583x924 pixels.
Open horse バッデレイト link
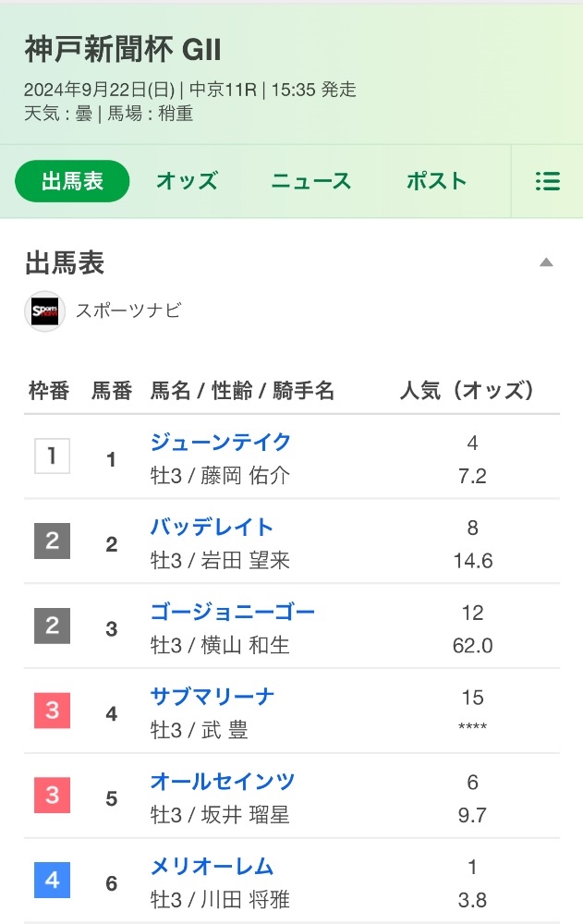tap(213, 527)
